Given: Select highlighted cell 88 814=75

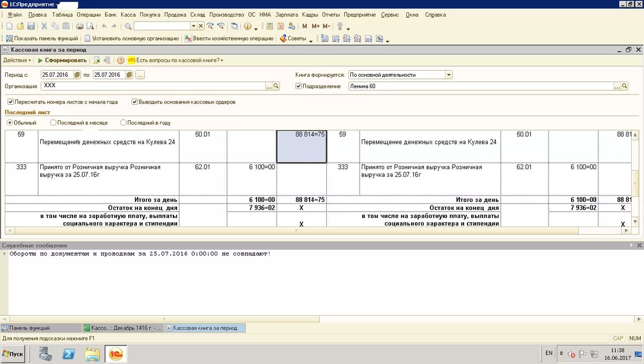Looking at the screenshot, I should (x=302, y=146).
